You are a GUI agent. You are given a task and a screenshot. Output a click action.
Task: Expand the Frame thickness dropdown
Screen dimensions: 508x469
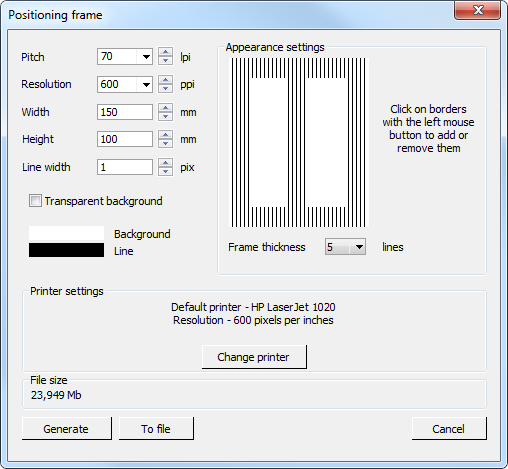pos(358,247)
